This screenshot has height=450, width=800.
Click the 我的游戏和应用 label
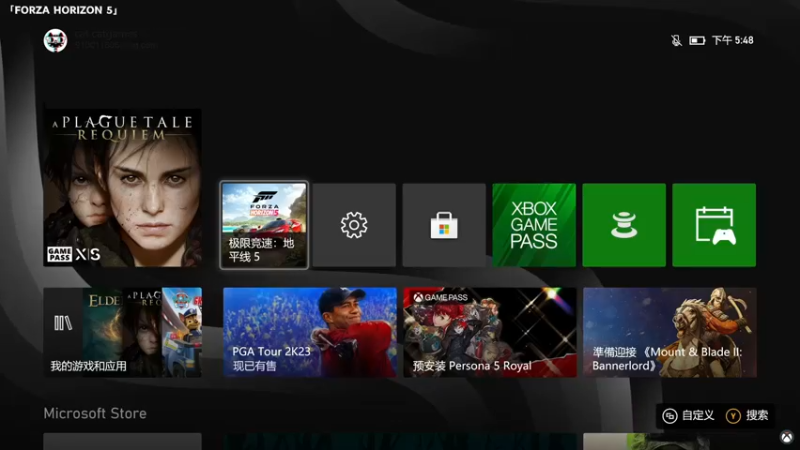[x=88, y=366]
